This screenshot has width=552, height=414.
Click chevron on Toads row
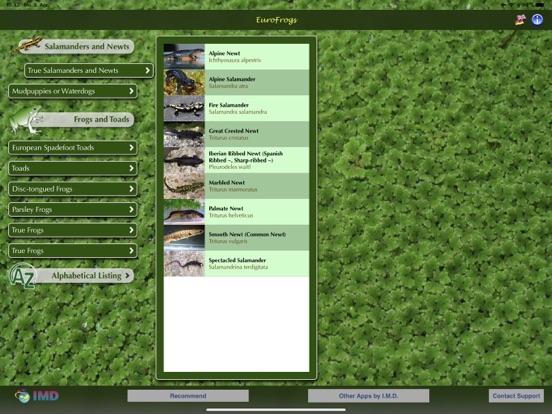[x=131, y=168]
